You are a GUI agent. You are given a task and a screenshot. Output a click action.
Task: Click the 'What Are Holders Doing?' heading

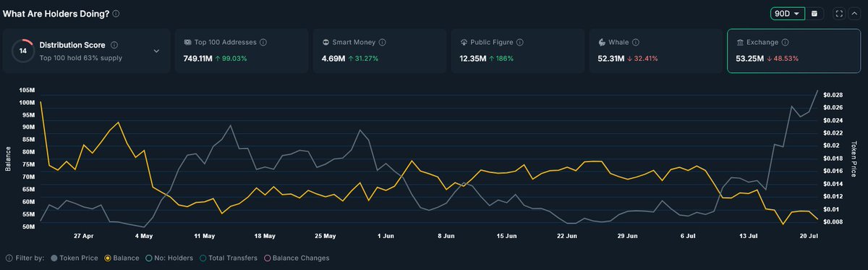click(x=56, y=13)
